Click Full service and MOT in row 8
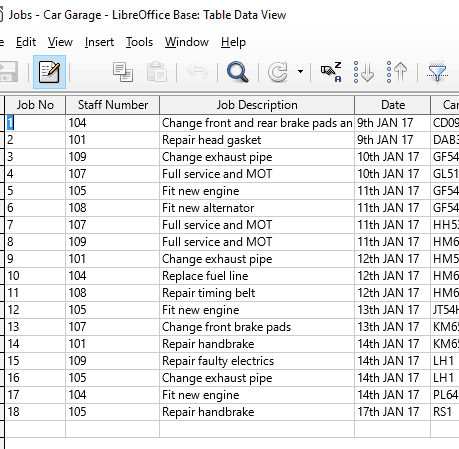459x449 pixels. pos(257,242)
